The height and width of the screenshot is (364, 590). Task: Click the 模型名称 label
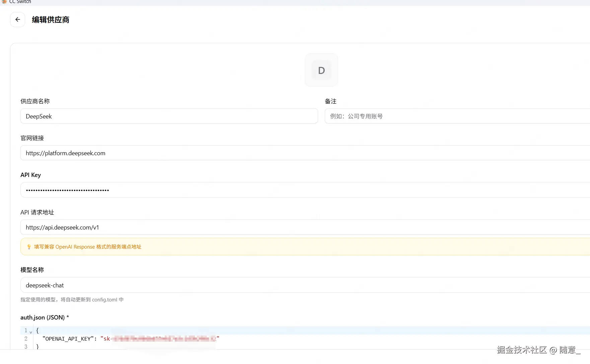32,270
